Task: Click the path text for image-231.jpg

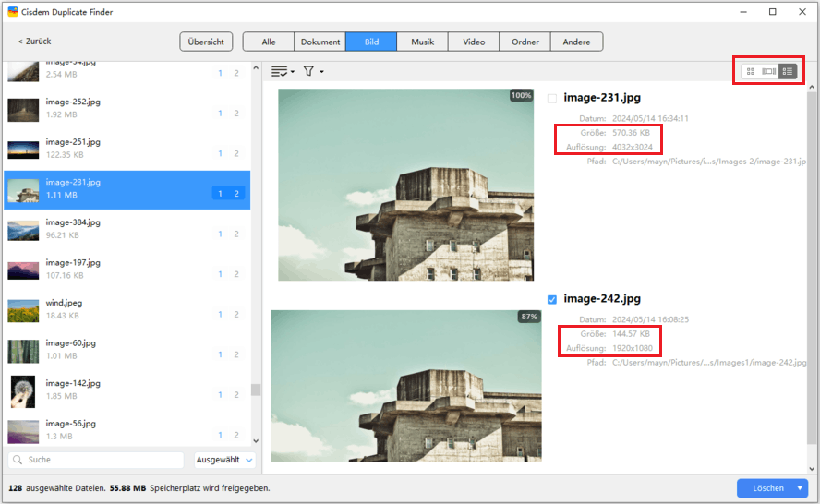Action: pyautogui.click(x=709, y=162)
